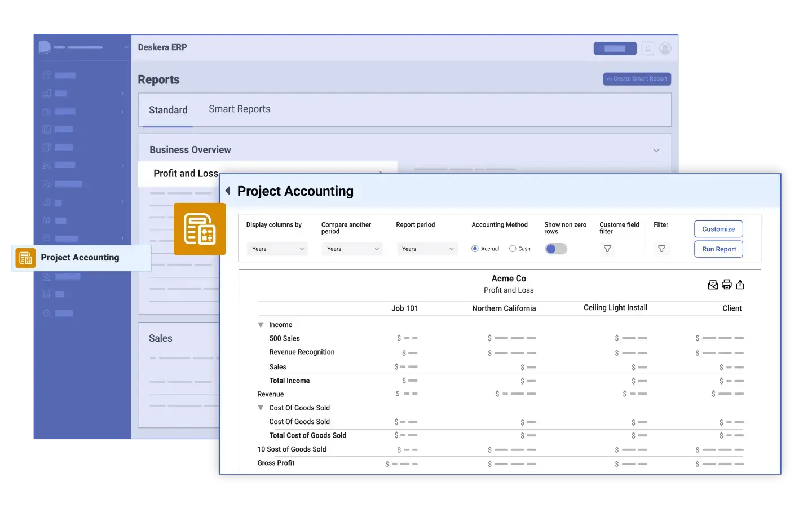The height and width of the screenshot is (508, 812).
Task: Click the Customize button
Action: (x=718, y=229)
